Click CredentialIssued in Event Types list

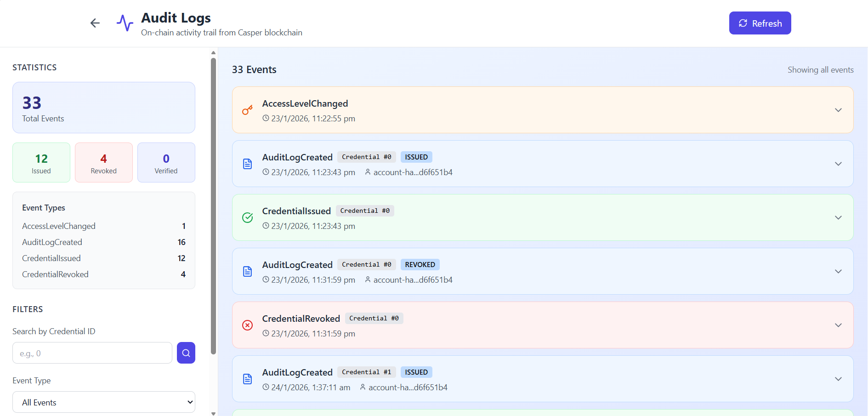[51, 258]
